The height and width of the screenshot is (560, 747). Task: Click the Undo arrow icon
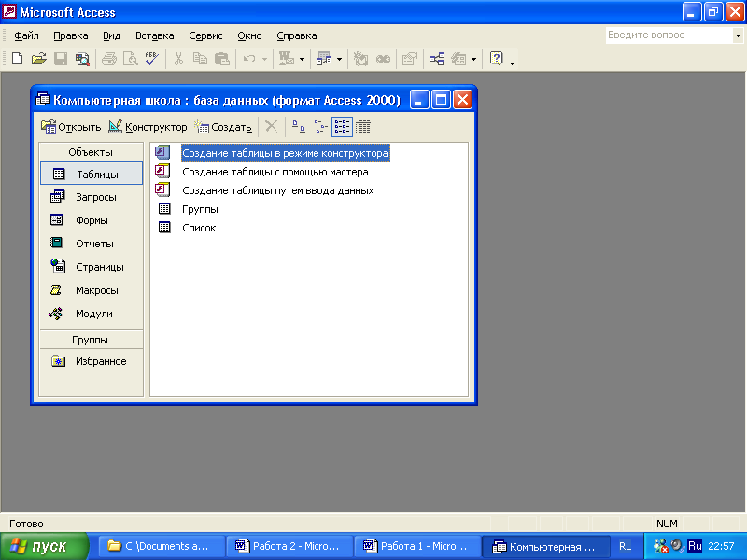pos(249,59)
